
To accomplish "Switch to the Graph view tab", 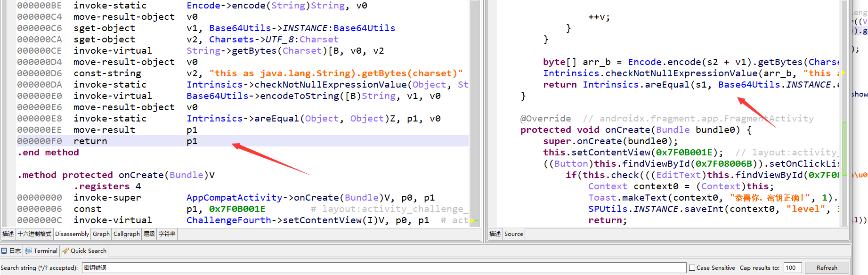I will [101, 234].
